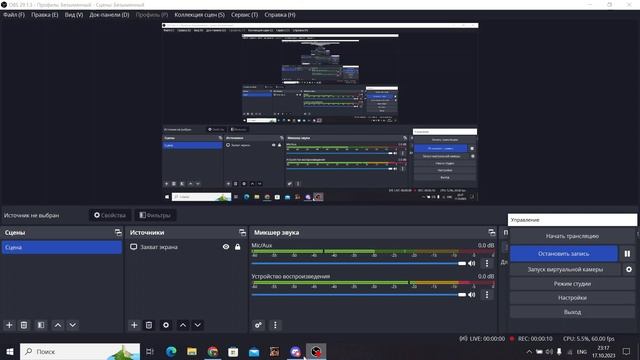Open source properties gear icon
The image size is (640, 360).
[x=166, y=325]
